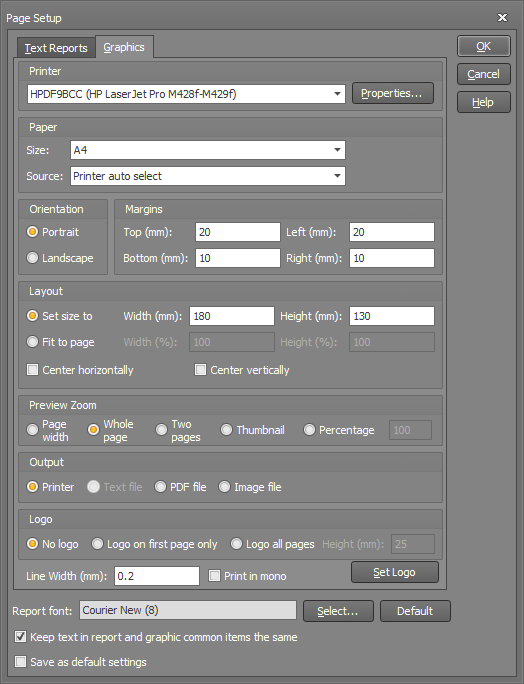Click the Left margin field
The width and height of the screenshot is (524, 684).
pyautogui.click(x=392, y=232)
